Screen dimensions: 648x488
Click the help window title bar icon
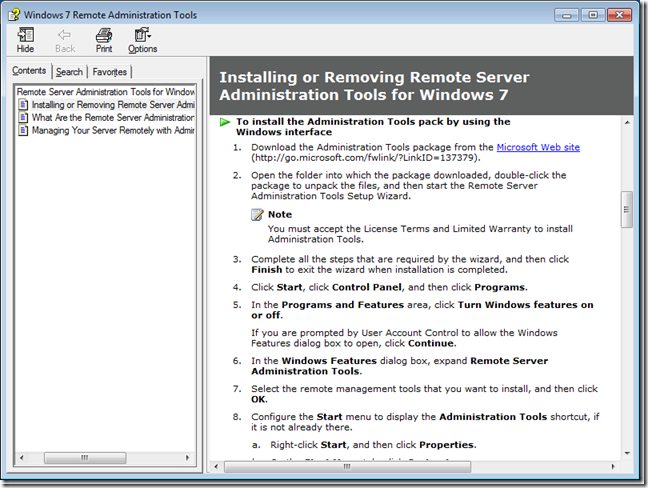14,15
